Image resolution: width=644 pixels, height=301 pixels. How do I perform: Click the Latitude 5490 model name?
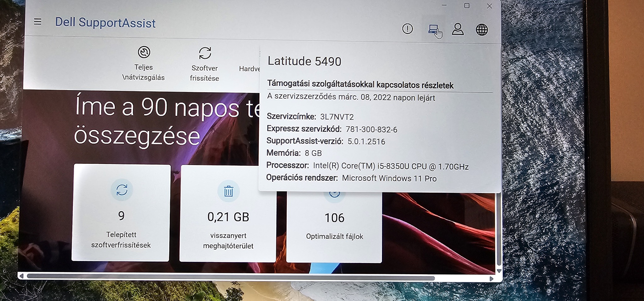pyautogui.click(x=304, y=61)
